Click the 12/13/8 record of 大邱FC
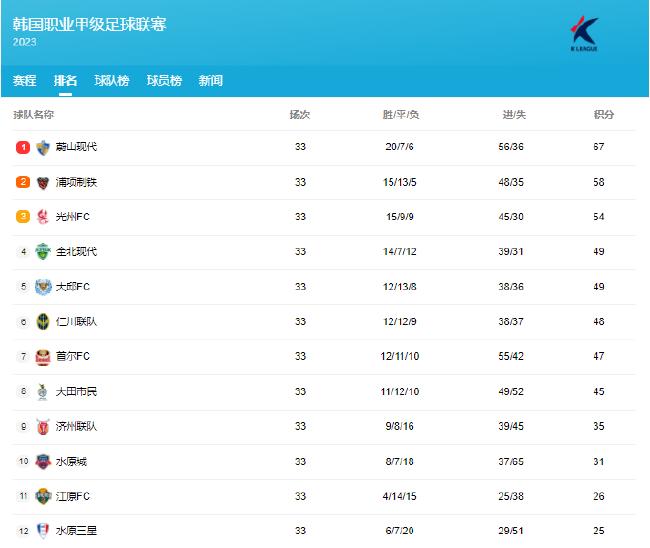The width and height of the screenshot is (650, 548). pyautogui.click(x=400, y=287)
